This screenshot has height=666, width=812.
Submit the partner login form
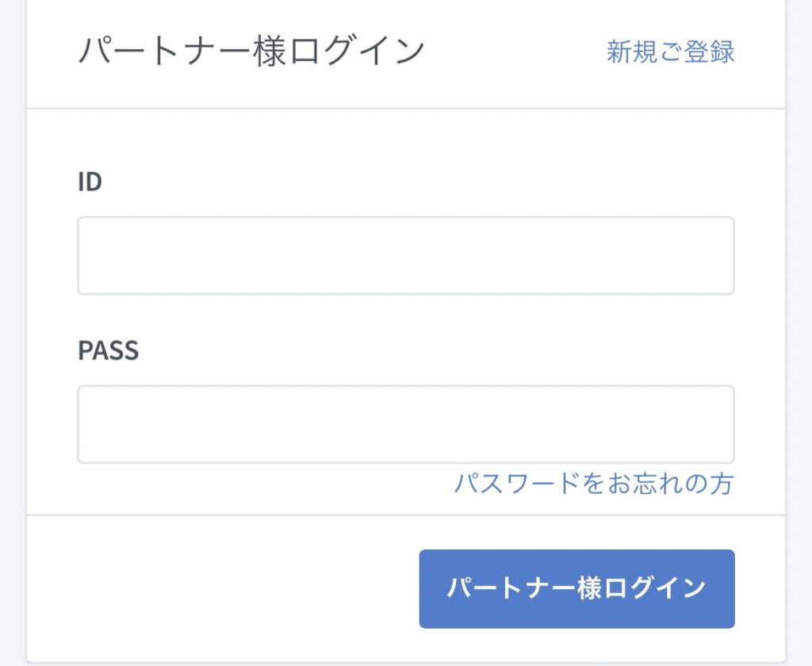click(577, 589)
